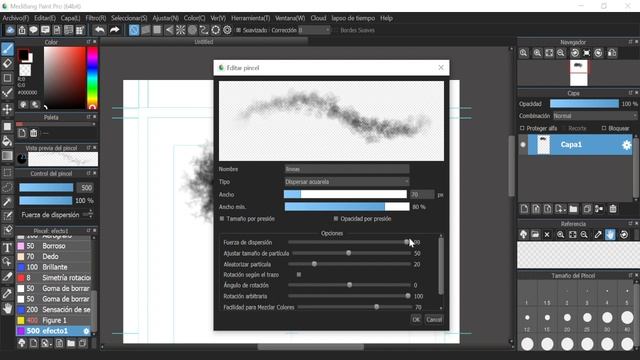Open the Seleccionar menu
Image resolution: width=640 pixels, height=360 pixels.
tap(129, 18)
